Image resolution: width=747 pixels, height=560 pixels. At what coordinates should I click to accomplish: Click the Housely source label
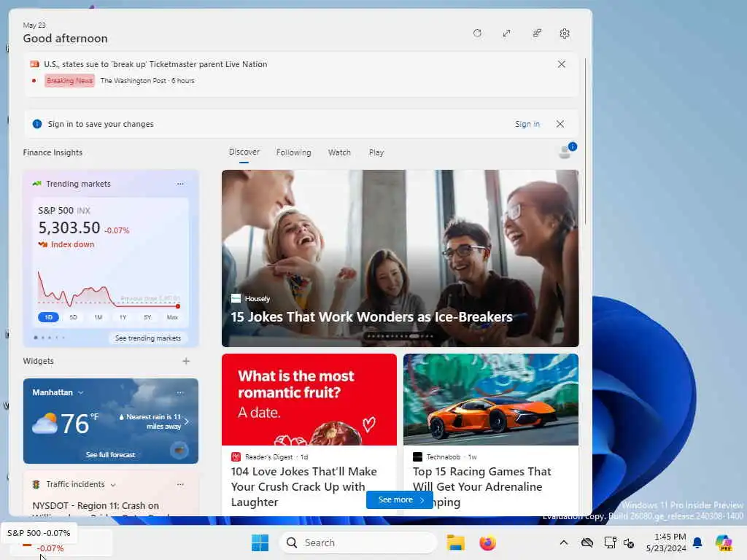(x=258, y=298)
